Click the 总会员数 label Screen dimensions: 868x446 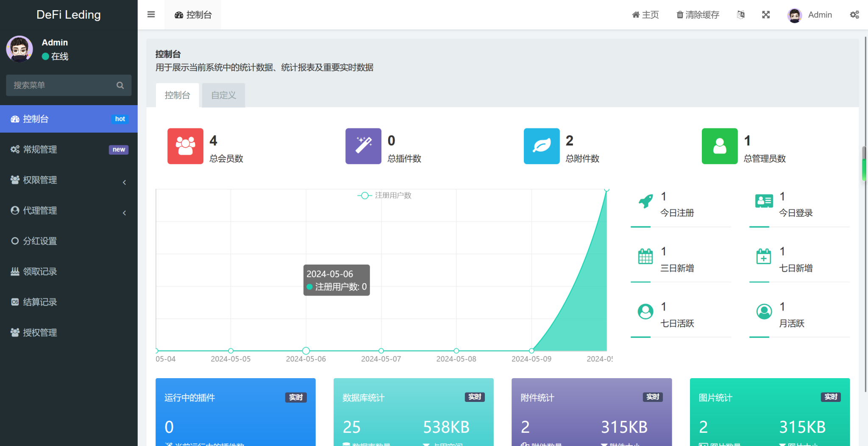click(x=226, y=159)
